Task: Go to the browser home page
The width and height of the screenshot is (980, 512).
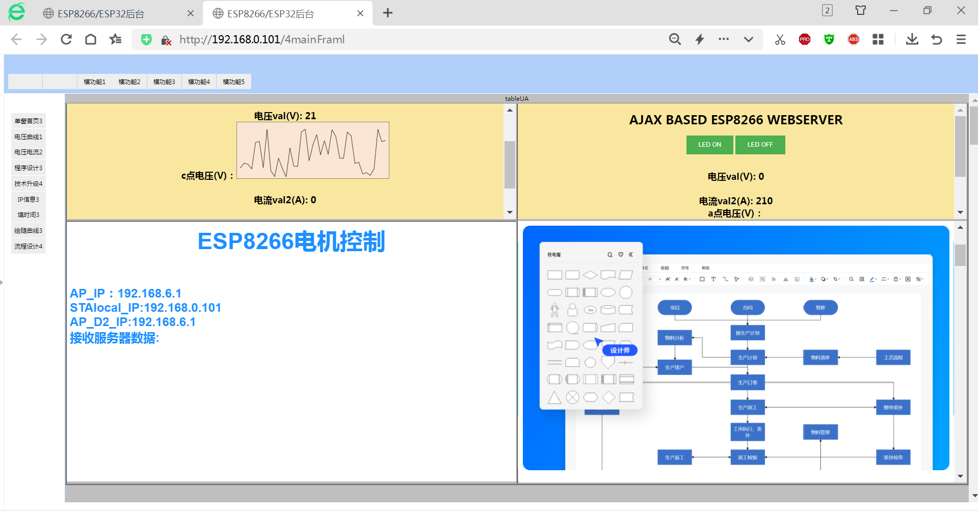Action: 91,39
